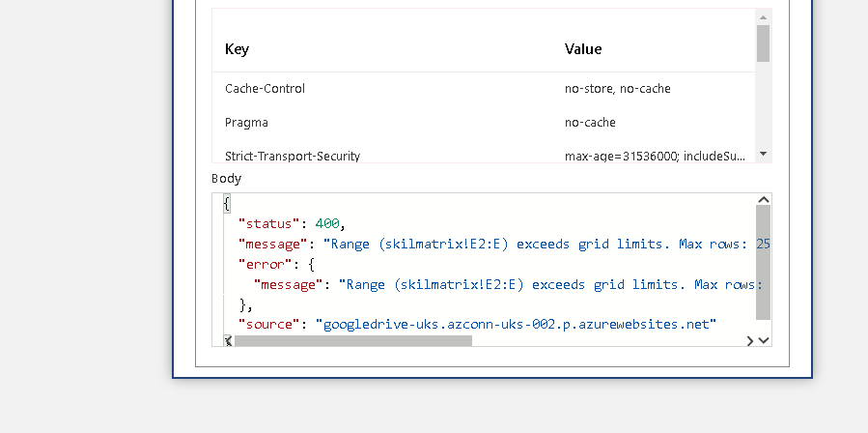868x433 pixels.
Task: Click the Body box scroll-right chevron
Action: (x=750, y=340)
